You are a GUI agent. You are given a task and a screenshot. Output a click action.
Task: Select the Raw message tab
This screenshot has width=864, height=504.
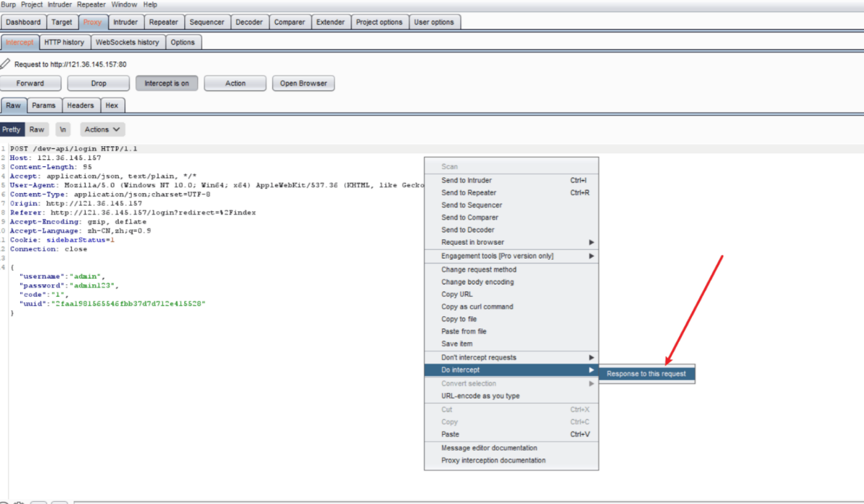[x=14, y=106]
